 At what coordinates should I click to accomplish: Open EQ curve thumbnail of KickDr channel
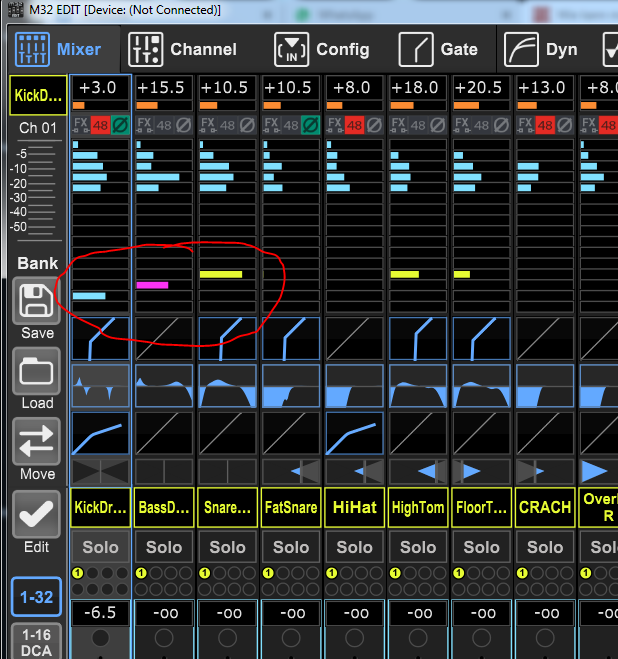(x=100, y=386)
